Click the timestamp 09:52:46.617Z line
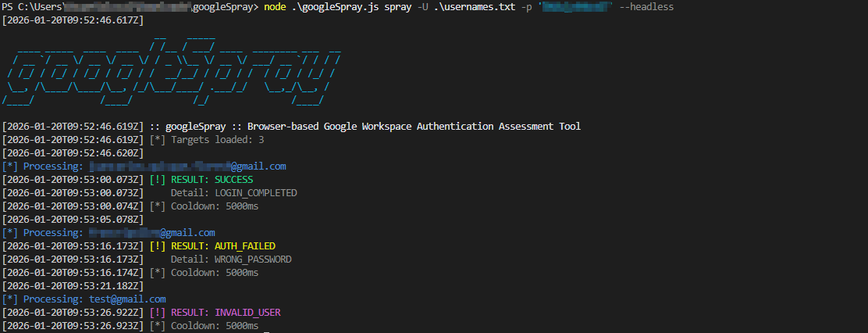Screen dimensions: 868x333 tap(73, 21)
